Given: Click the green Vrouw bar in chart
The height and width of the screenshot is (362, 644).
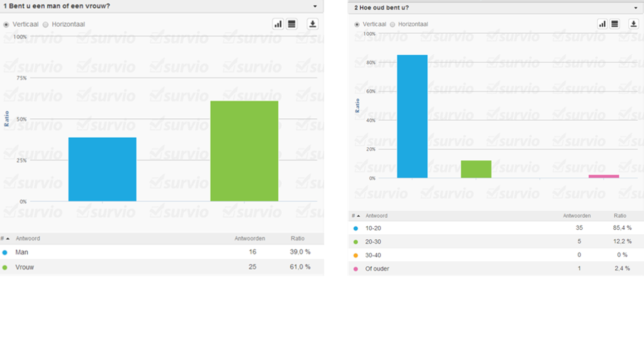Looking at the screenshot, I should tap(244, 151).
